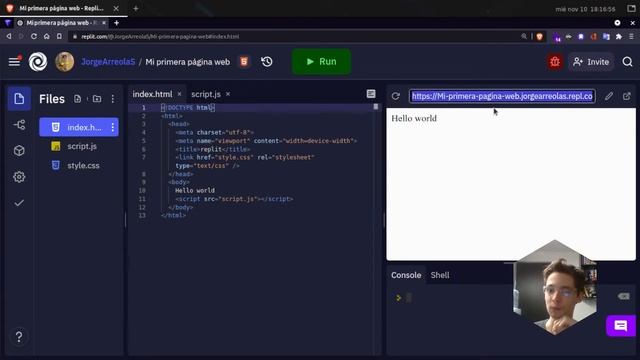Click the title replit line in the code
The width and height of the screenshot is (640, 360).
pyautogui.click(x=213, y=149)
